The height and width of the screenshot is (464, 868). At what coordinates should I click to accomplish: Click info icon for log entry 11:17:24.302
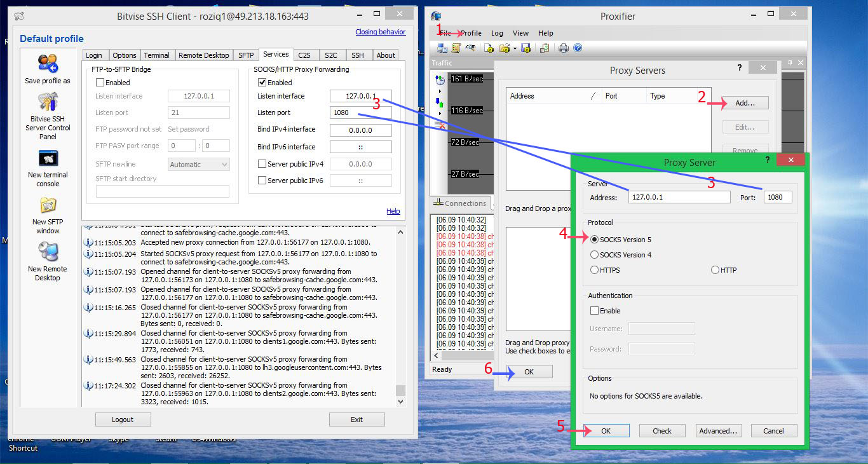(88, 385)
